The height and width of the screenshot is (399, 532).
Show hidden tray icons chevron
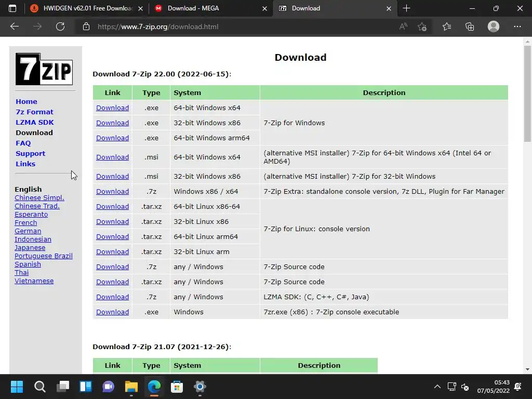(x=437, y=387)
